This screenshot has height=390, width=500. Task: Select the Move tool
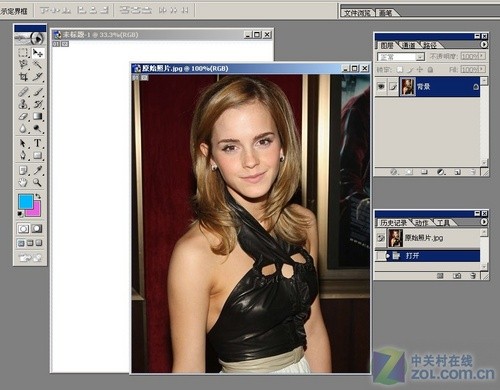37,53
